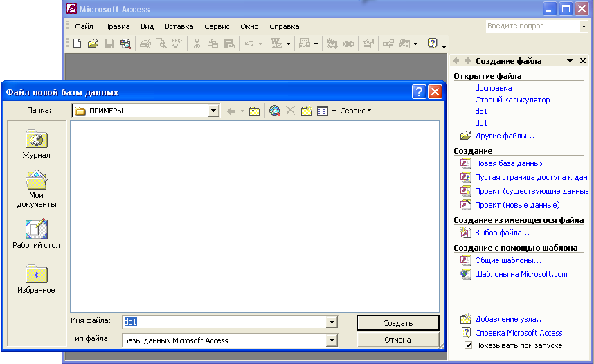Click Проект (новые данные) link
This screenshot has width=594, height=364.
coord(517,205)
